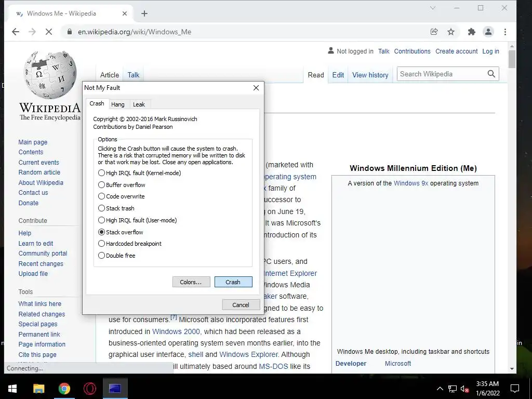Open a new browser tab with plus
Viewport: 532px width, 399px height.
tap(144, 14)
